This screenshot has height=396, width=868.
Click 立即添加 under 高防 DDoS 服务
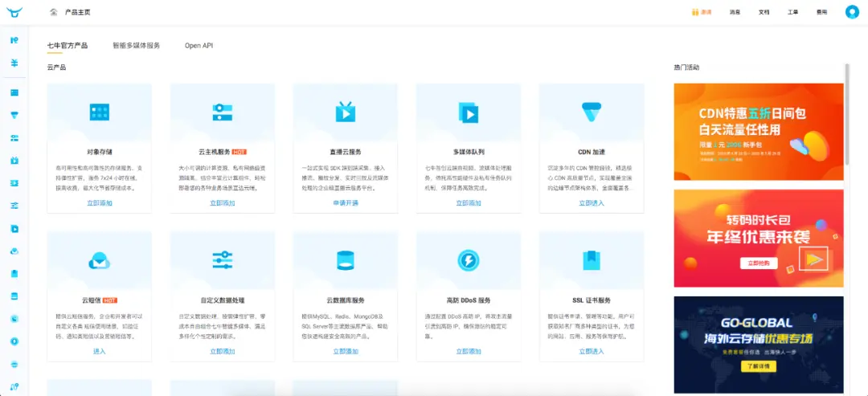pyautogui.click(x=469, y=351)
